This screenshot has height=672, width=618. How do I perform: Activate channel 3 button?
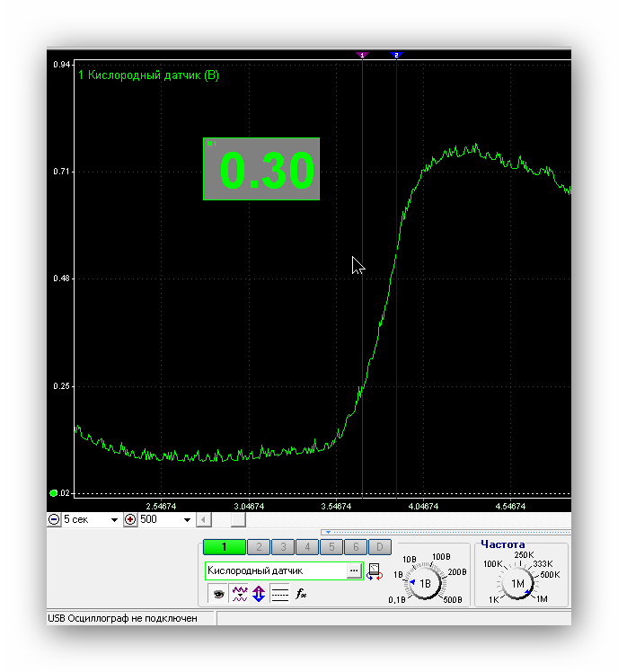pyautogui.click(x=283, y=547)
